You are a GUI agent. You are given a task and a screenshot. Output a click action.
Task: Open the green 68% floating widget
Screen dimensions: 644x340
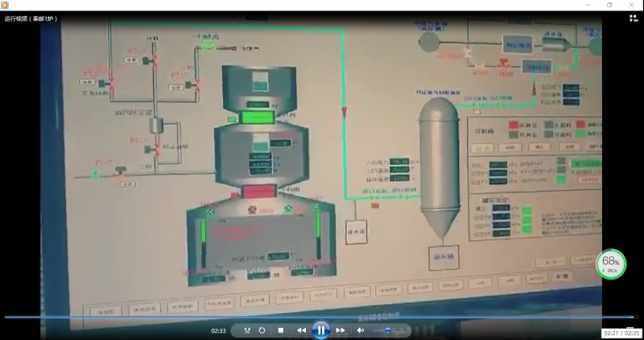click(611, 263)
